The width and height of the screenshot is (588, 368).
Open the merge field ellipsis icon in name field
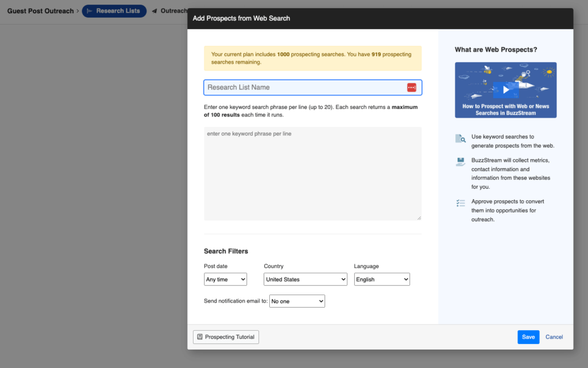411,87
